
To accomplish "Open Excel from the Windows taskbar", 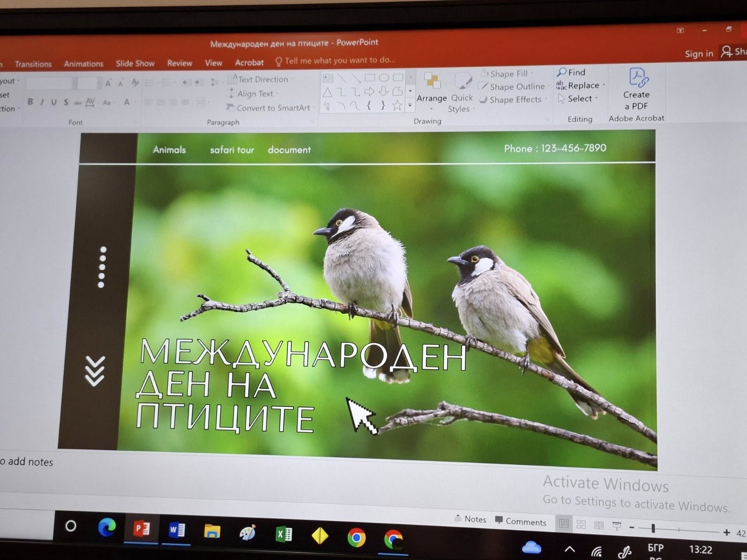I will (x=284, y=534).
